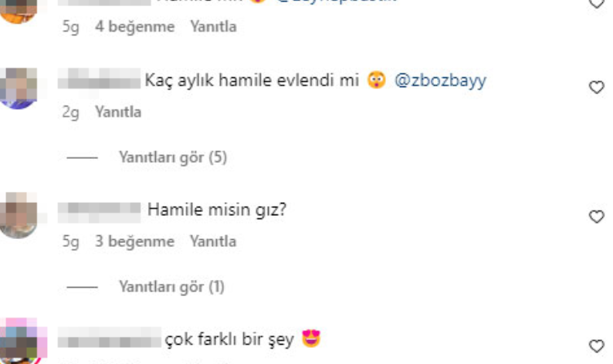Like the 'çok farklı bir şey' comment
613x364 pixels.
(597, 346)
